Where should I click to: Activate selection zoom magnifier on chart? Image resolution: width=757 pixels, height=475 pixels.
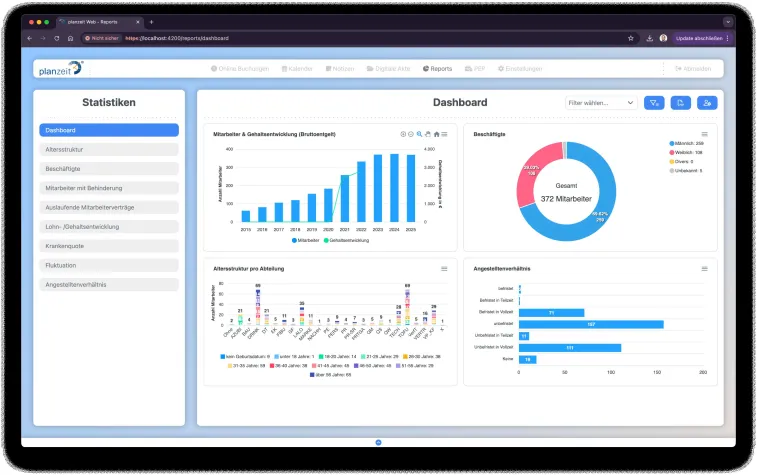pyautogui.click(x=419, y=133)
